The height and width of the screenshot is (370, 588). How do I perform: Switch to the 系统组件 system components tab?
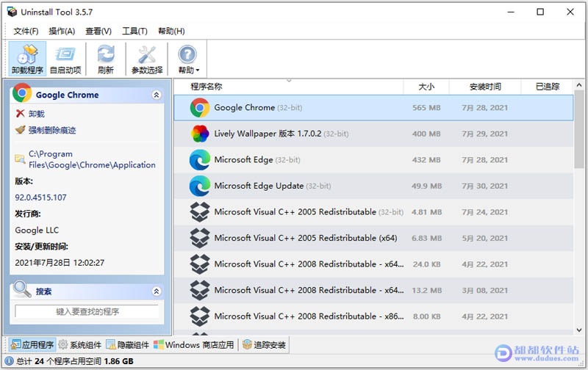coord(80,345)
